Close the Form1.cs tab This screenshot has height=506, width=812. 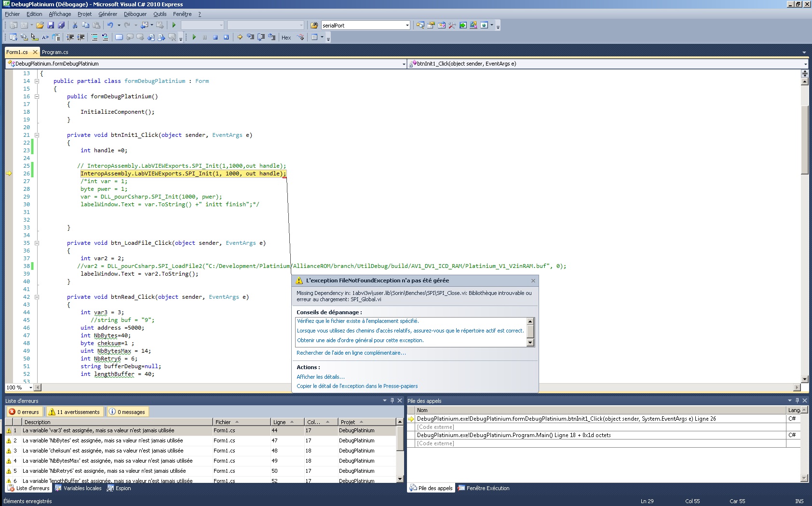35,52
